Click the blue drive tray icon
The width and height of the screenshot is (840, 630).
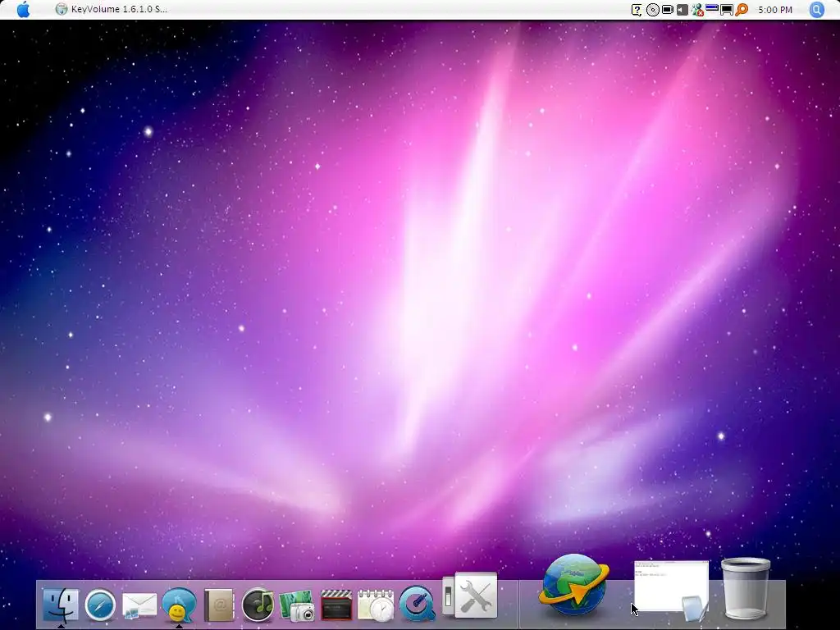(712, 7)
